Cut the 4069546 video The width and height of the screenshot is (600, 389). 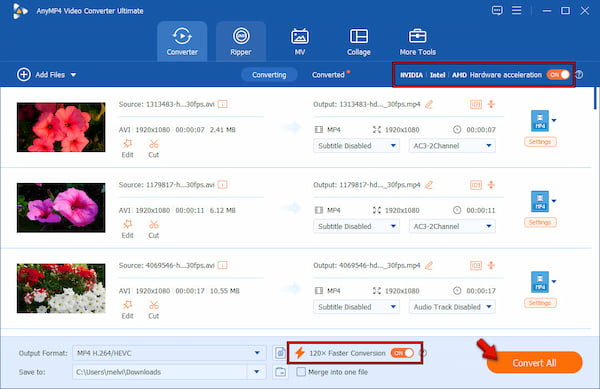153,310
